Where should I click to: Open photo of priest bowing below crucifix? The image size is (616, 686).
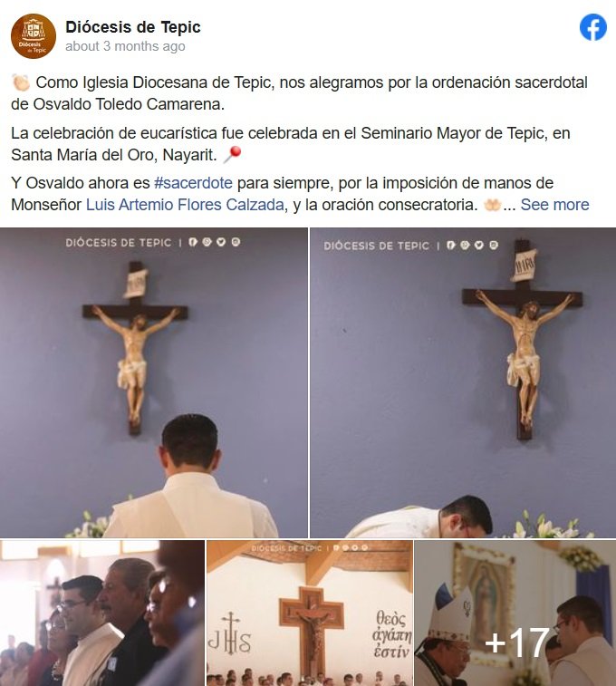(463, 382)
